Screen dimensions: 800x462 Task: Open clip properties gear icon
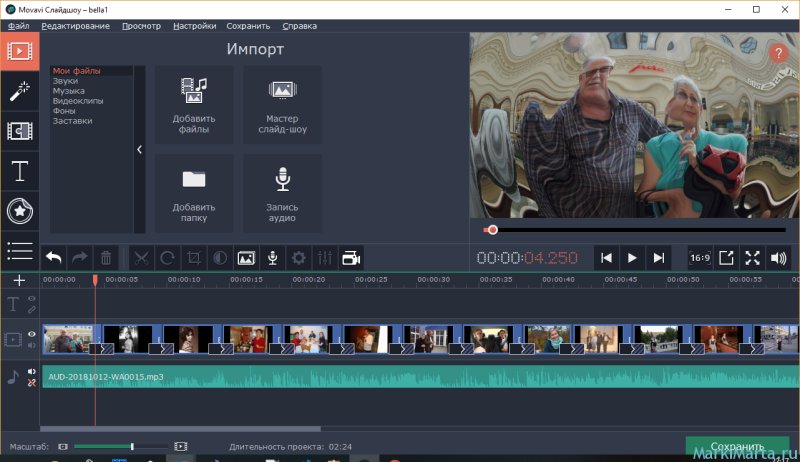(x=298, y=258)
